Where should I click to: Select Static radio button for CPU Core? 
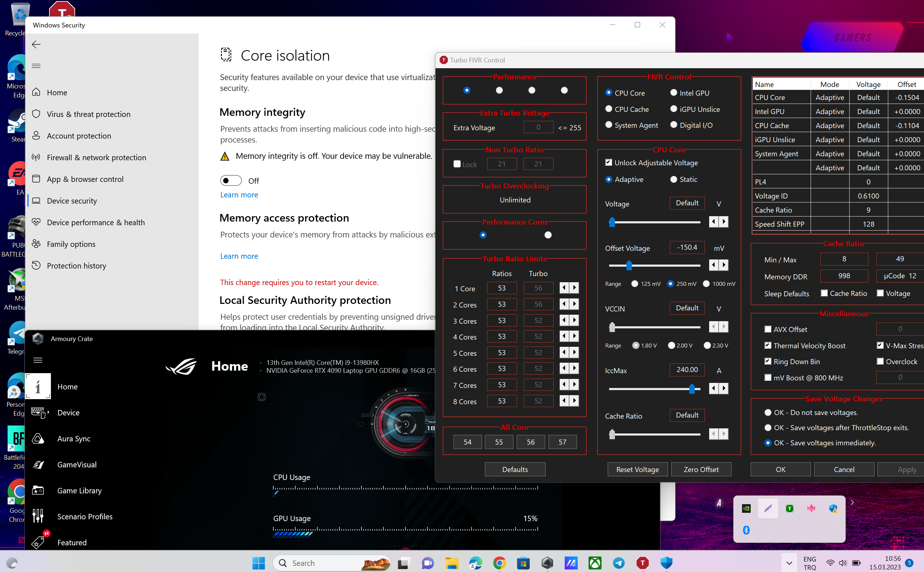coord(673,179)
